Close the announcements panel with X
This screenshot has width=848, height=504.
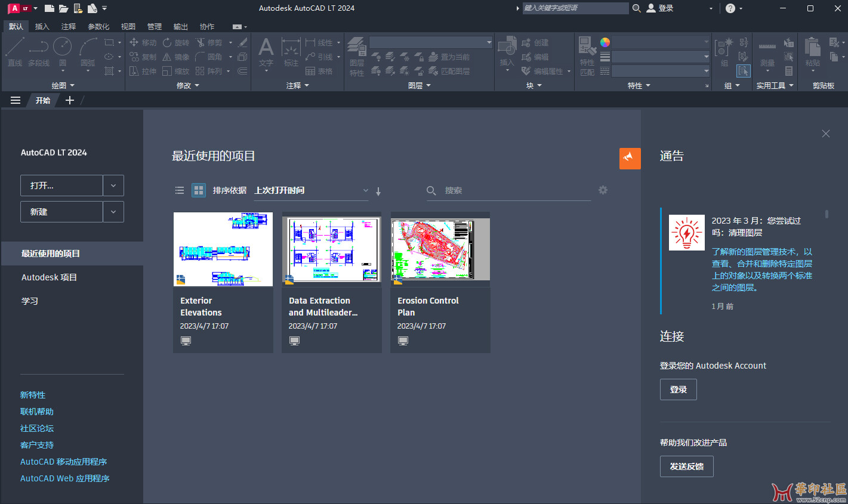click(826, 134)
